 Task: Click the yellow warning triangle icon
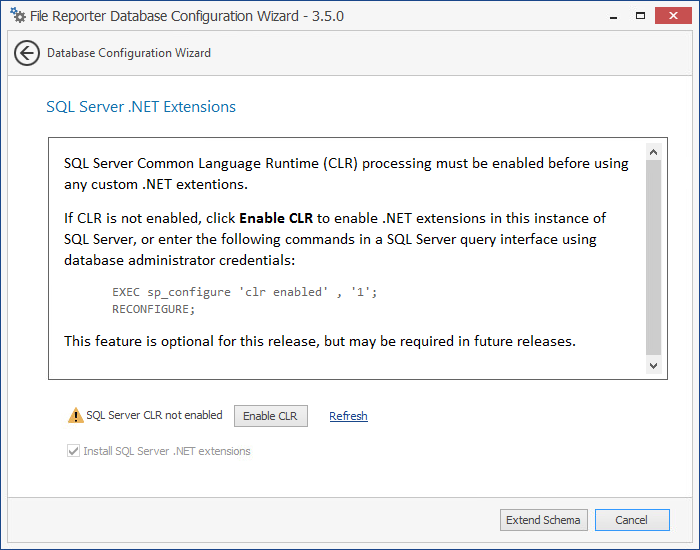point(75,416)
